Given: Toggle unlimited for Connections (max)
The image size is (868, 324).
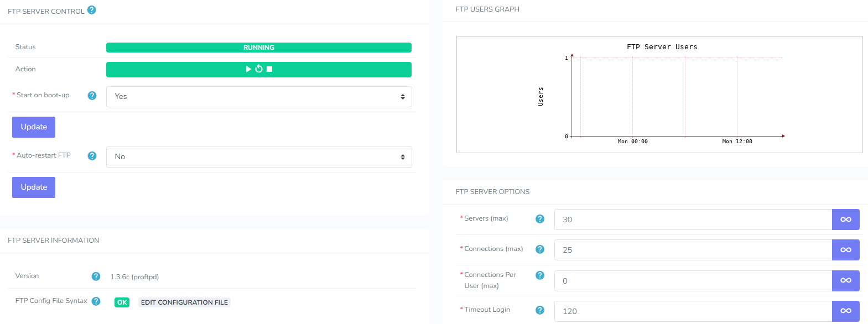Looking at the screenshot, I should point(845,250).
